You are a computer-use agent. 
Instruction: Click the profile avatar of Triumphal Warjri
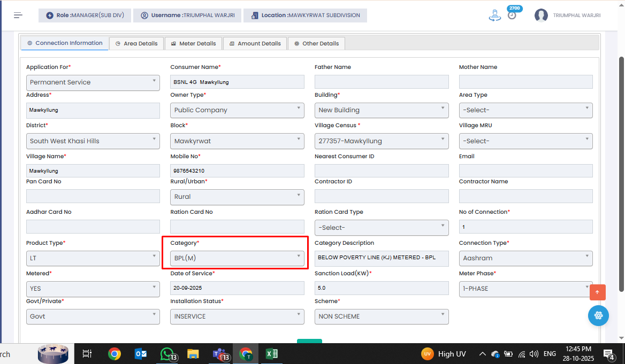(x=541, y=15)
